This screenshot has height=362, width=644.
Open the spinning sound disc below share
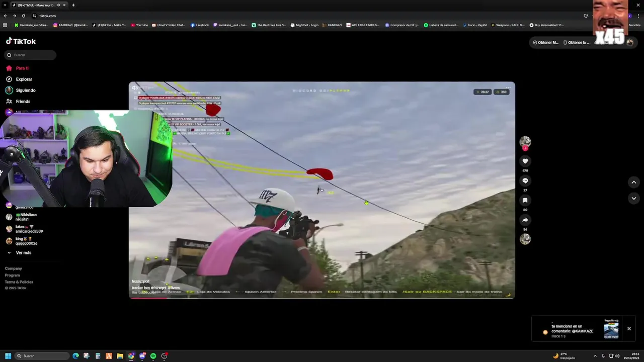(525, 239)
